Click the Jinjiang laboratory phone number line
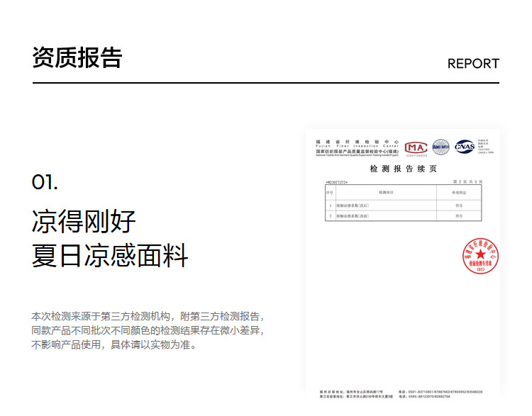 [x=440, y=397]
